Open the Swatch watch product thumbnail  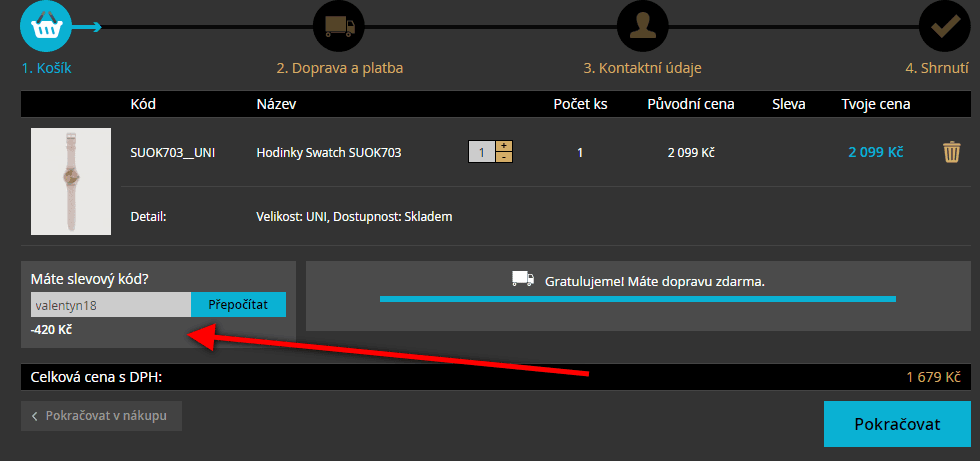[x=71, y=181]
